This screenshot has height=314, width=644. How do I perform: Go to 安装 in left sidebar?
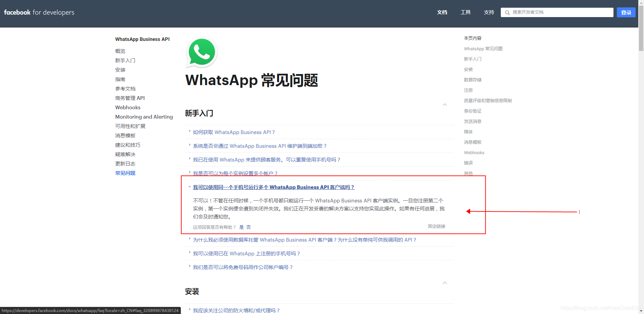pyautogui.click(x=120, y=70)
